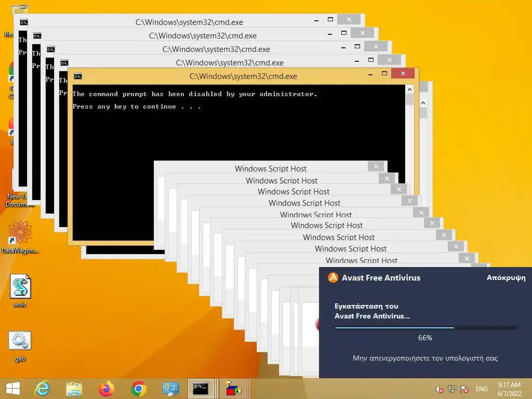Image resolution: width=532 pixels, height=399 pixels.
Task: Click the Avast Free Antivirus logo
Action: coord(333,277)
